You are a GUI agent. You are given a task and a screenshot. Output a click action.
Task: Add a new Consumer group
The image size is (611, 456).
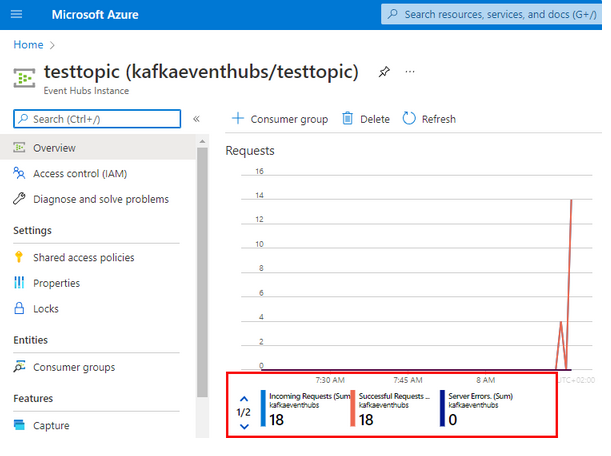pyautogui.click(x=280, y=119)
